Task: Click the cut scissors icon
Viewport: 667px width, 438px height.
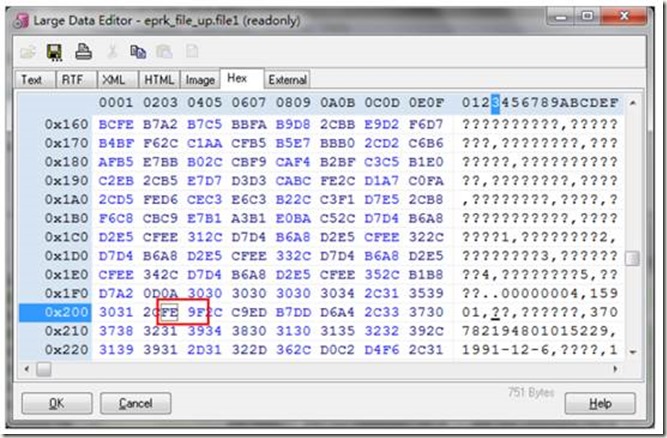Action: (112, 51)
